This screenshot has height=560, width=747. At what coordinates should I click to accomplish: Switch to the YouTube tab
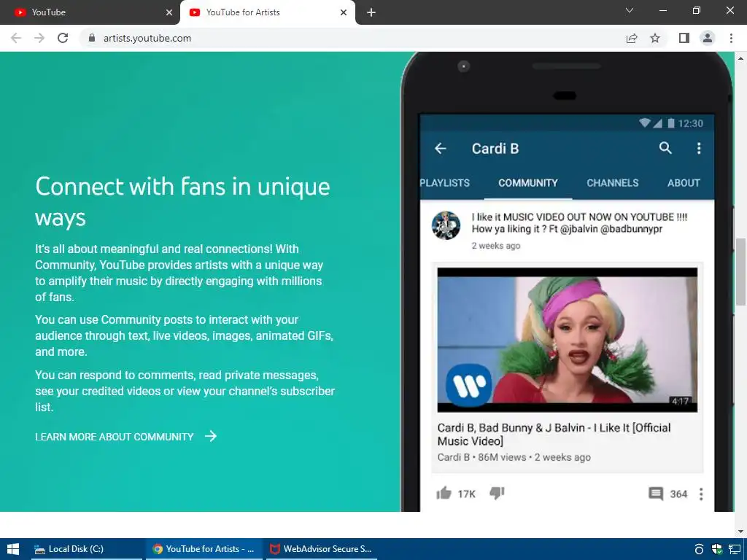click(x=90, y=12)
